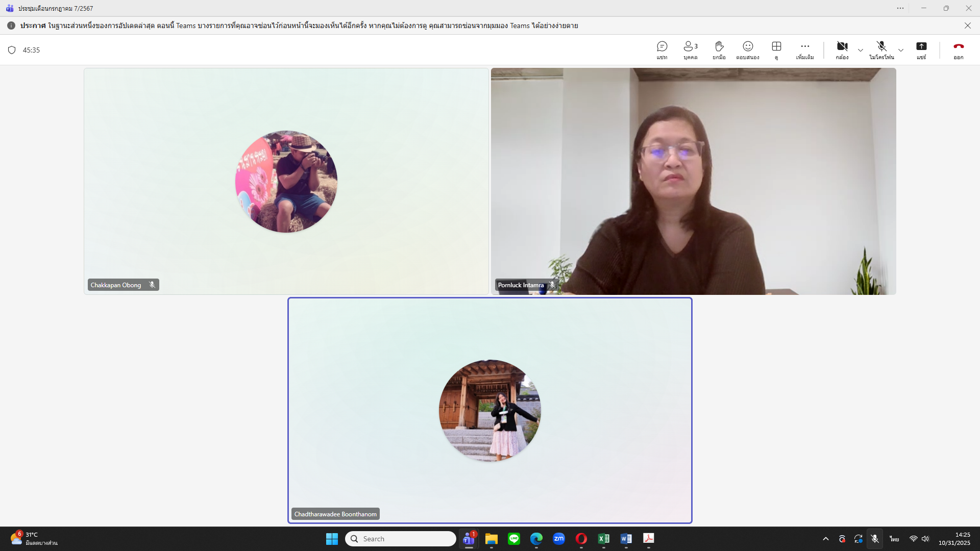Leave the meeting with red hang-up button
Viewport: 980px width, 551px height.
click(x=959, y=49)
